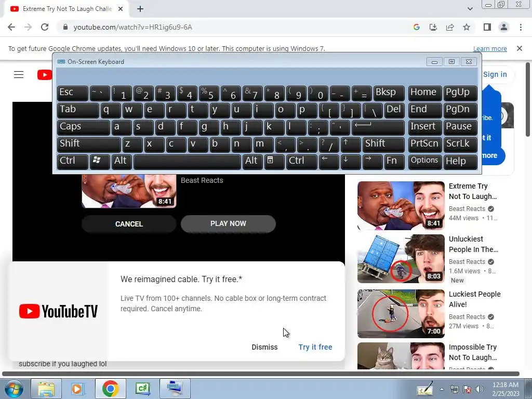Toggle left Alt key on On-Screen Keyboard
The height and width of the screenshot is (399, 532).
tap(122, 162)
